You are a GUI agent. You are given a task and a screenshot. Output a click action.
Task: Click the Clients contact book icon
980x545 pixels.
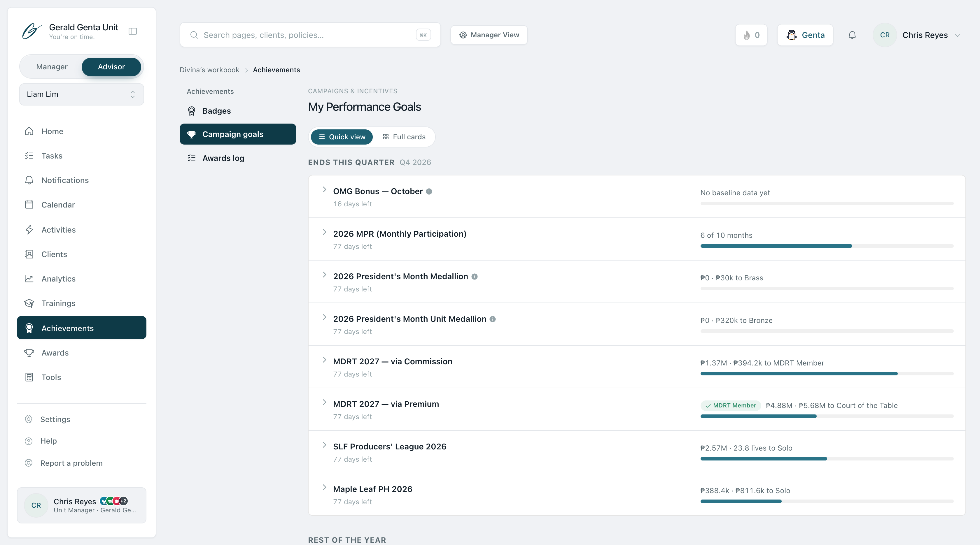click(x=29, y=254)
